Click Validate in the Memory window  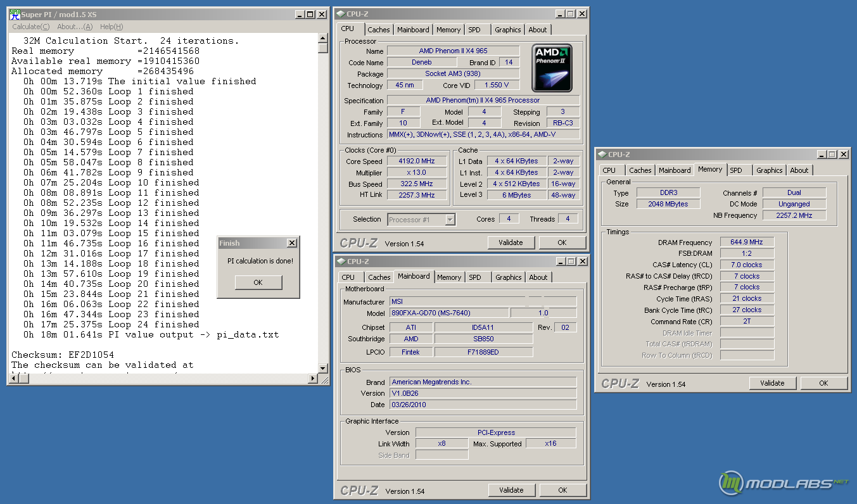(772, 383)
